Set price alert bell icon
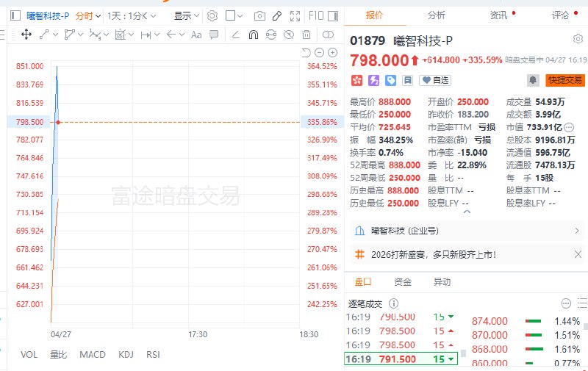This screenshot has width=588, height=371. [x=533, y=80]
